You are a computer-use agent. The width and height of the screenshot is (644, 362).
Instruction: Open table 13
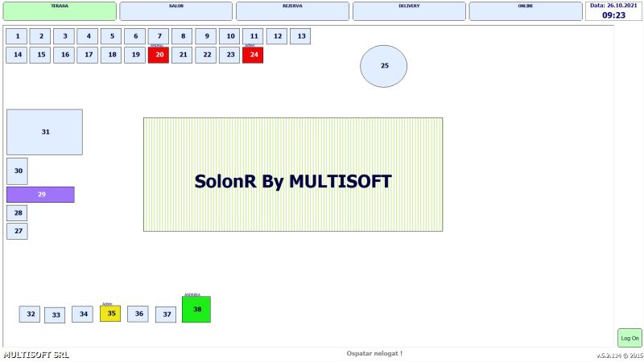click(300, 36)
